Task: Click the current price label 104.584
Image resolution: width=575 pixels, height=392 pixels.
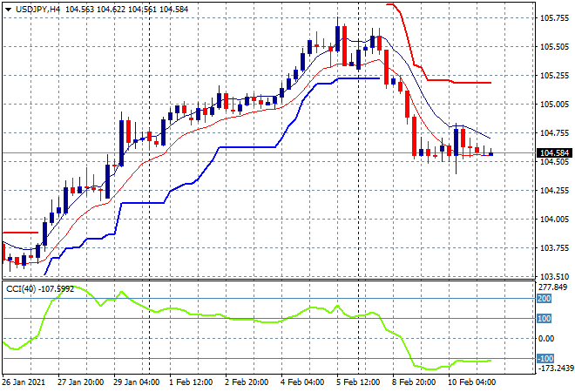Action: coord(554,153)
